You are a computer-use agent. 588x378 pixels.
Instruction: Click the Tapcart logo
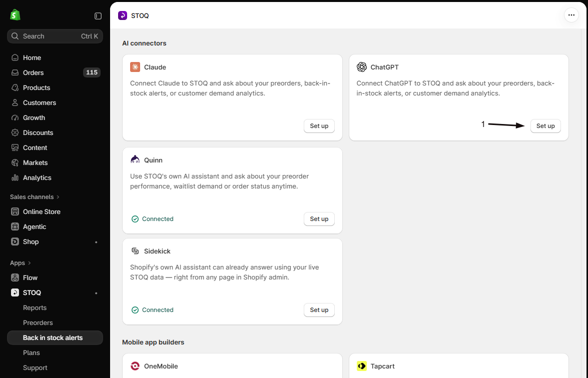(361, 366)
